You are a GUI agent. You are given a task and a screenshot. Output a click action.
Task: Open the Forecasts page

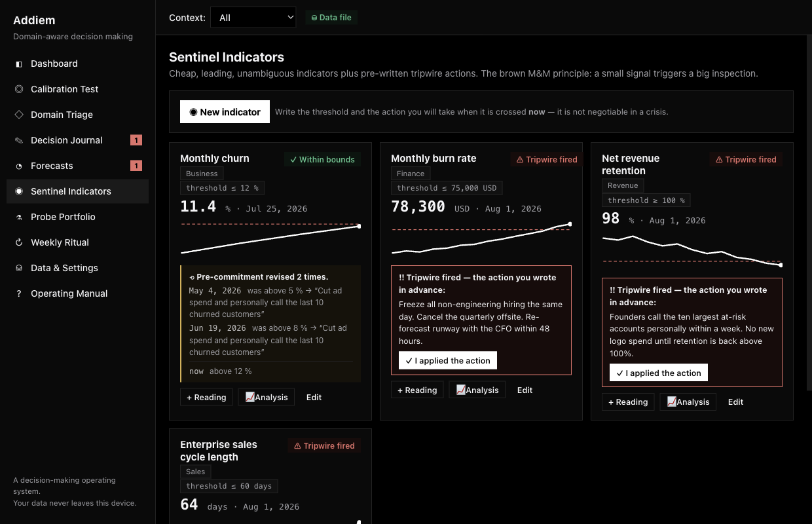77,166
